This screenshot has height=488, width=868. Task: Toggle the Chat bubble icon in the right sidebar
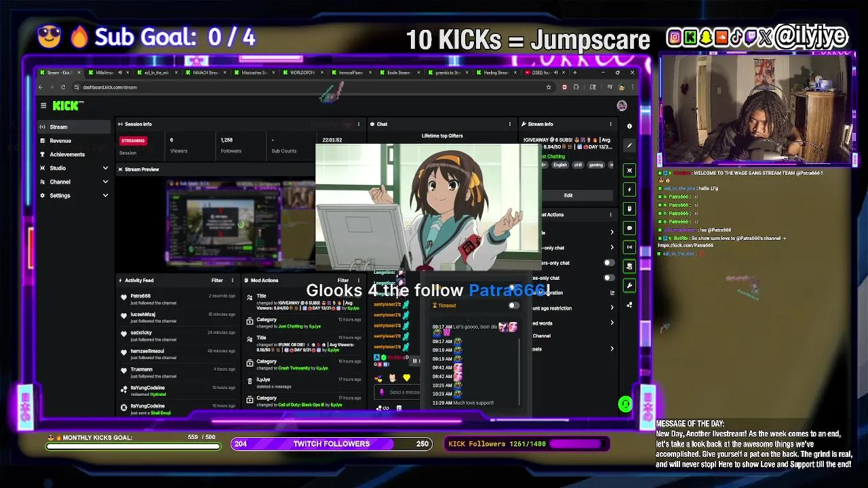click(x=629, y=228)
